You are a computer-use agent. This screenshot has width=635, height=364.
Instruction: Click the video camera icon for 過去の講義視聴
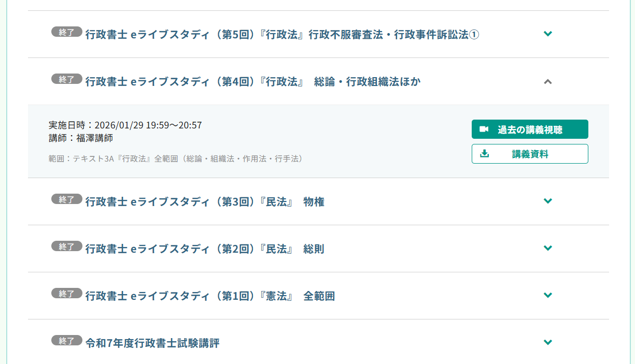(484, 129)
